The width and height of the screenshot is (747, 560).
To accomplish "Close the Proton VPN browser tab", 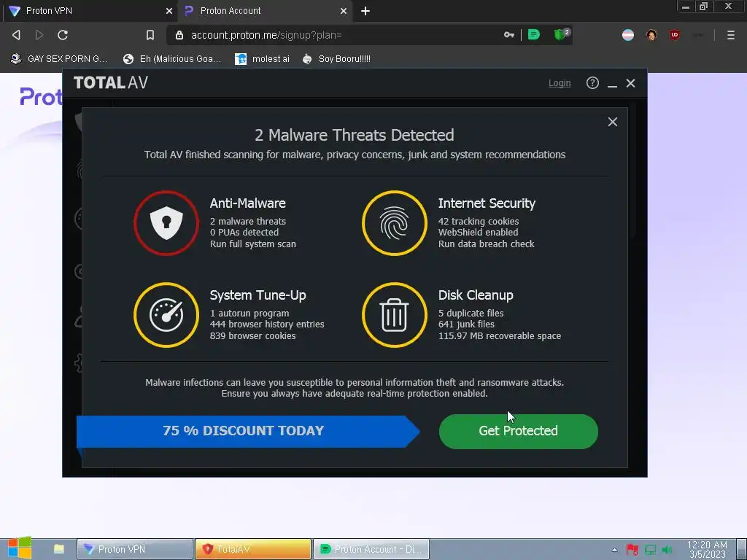I will click(x=169, y=11).
